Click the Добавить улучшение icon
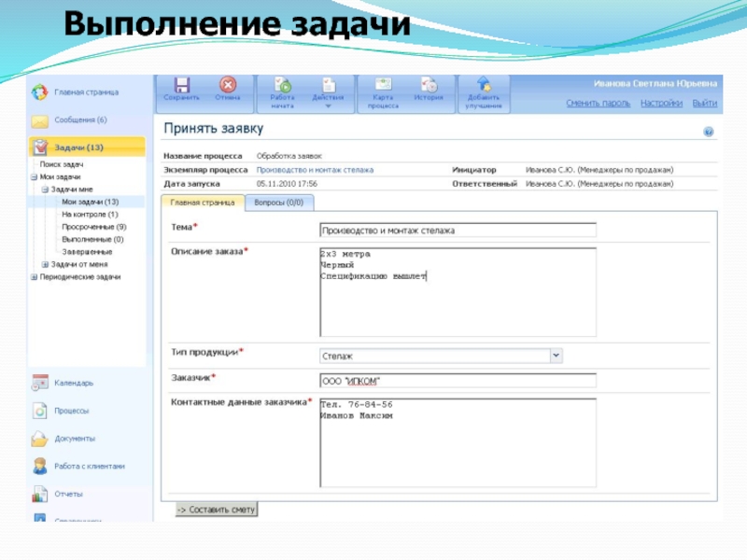The height and width of the screenshot is (560, 747). [483, 85]
